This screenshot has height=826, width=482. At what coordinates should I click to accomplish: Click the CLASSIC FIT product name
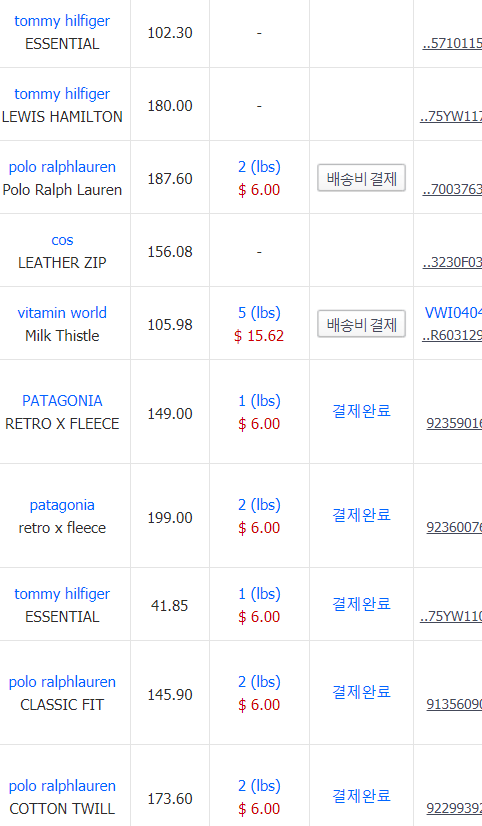62,704
